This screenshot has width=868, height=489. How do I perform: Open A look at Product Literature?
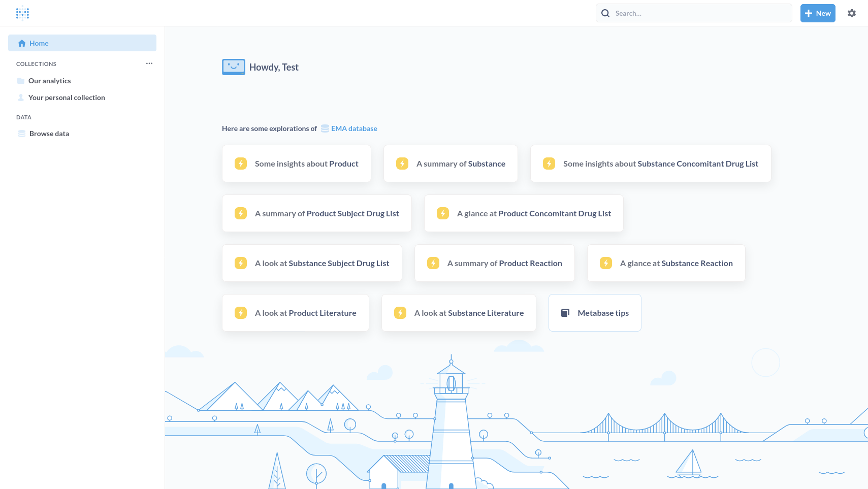(x=296, y=313)
